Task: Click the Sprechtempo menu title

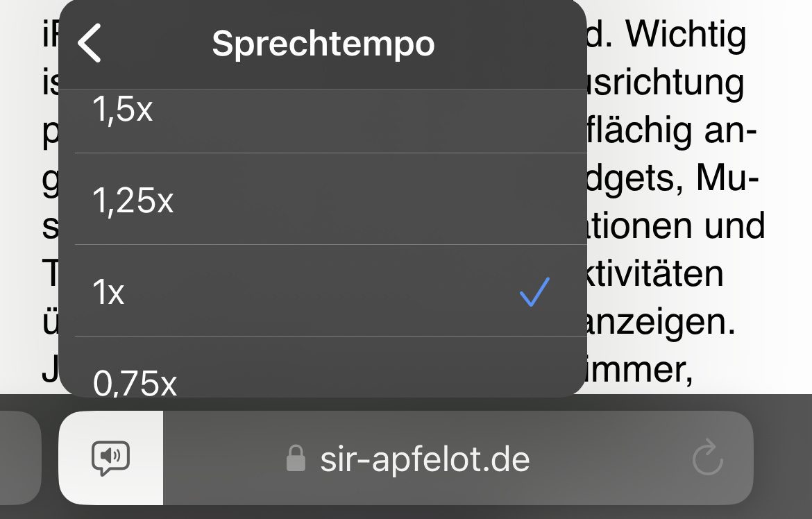Action: 323,44
